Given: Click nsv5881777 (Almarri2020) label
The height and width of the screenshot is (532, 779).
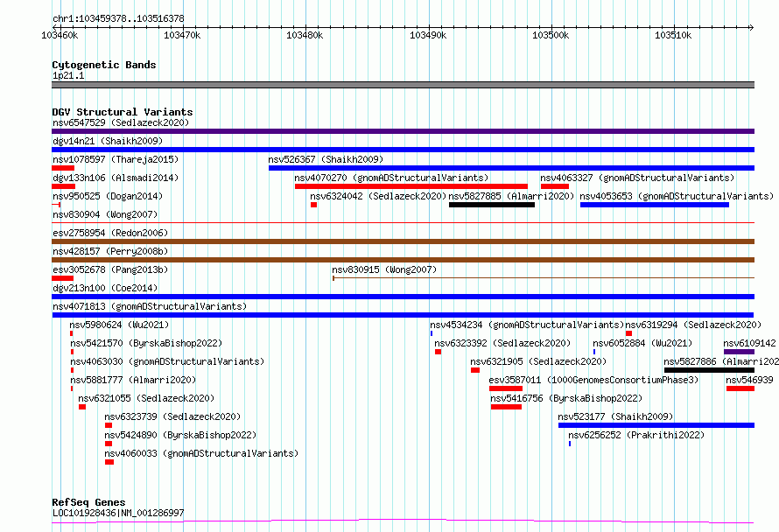Looking at the screenshot, I should [x=133, y=380].
